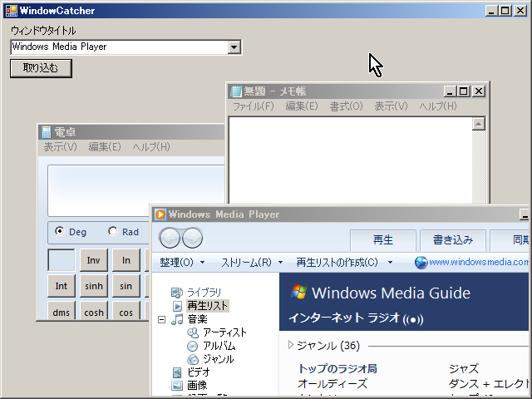Click the アルバム disc icon
Screen dimensions: 532x399
192,347
